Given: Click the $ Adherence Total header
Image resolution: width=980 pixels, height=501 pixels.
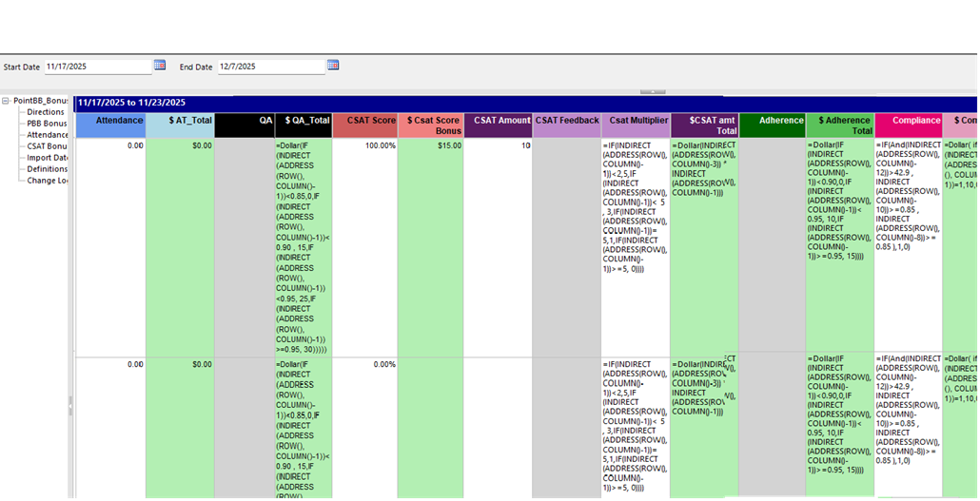Looking at the screenshot, I should tap(840, 125).
